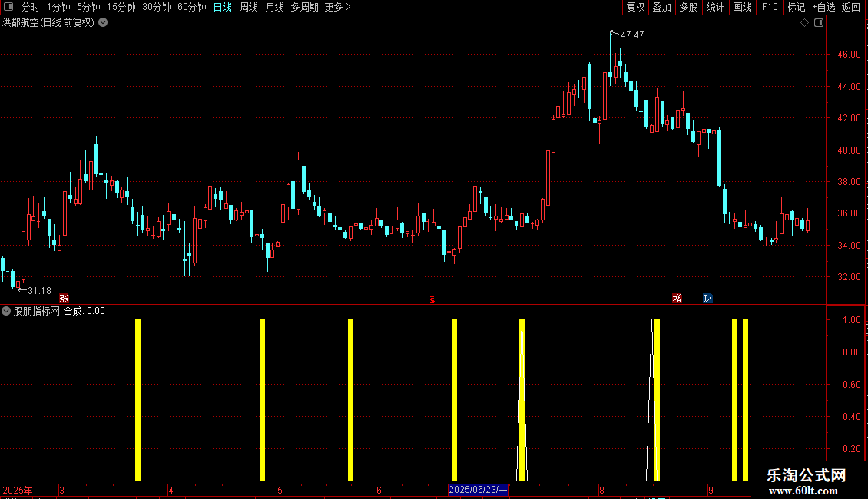Switch to the 5分钟 chart
The height and width of the screenshot is (499, 868).
(88, 7)
